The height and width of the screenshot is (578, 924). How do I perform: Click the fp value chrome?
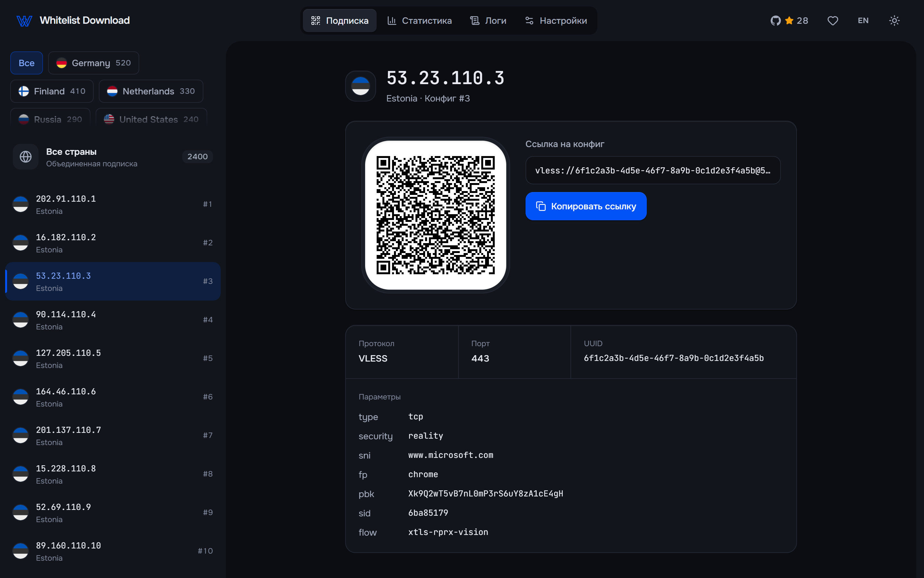tap(423, 474)
